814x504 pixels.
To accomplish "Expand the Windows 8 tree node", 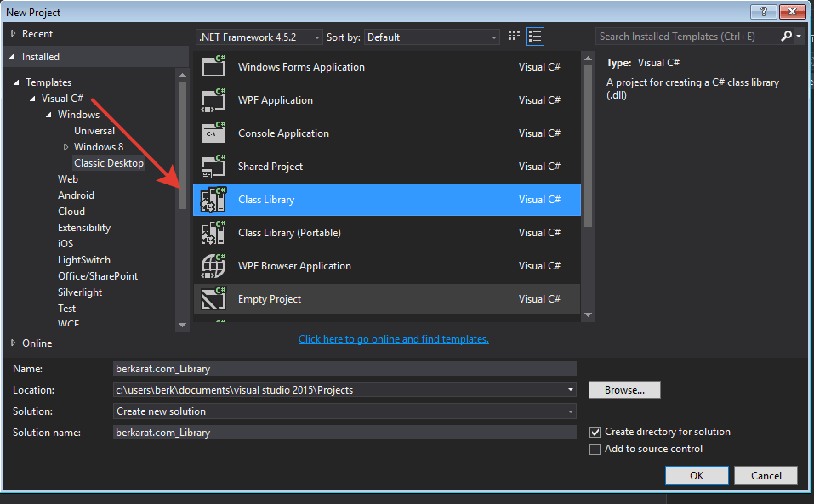I will [65, 147].
